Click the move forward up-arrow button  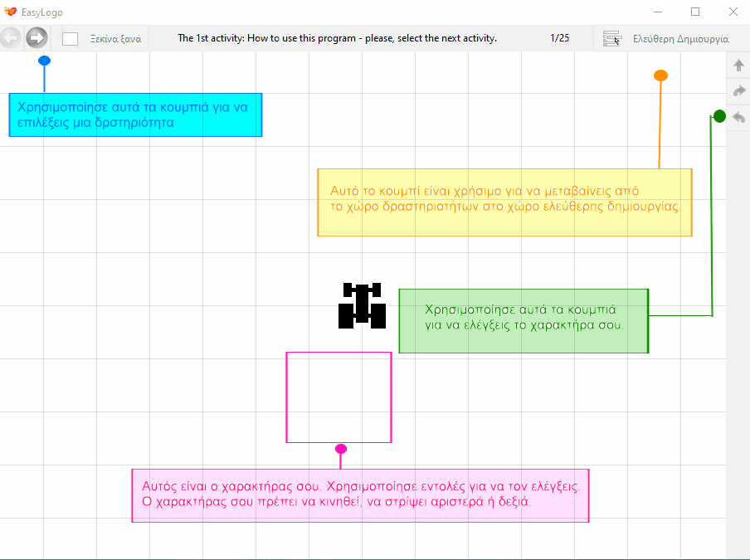(x=738, y=66)
